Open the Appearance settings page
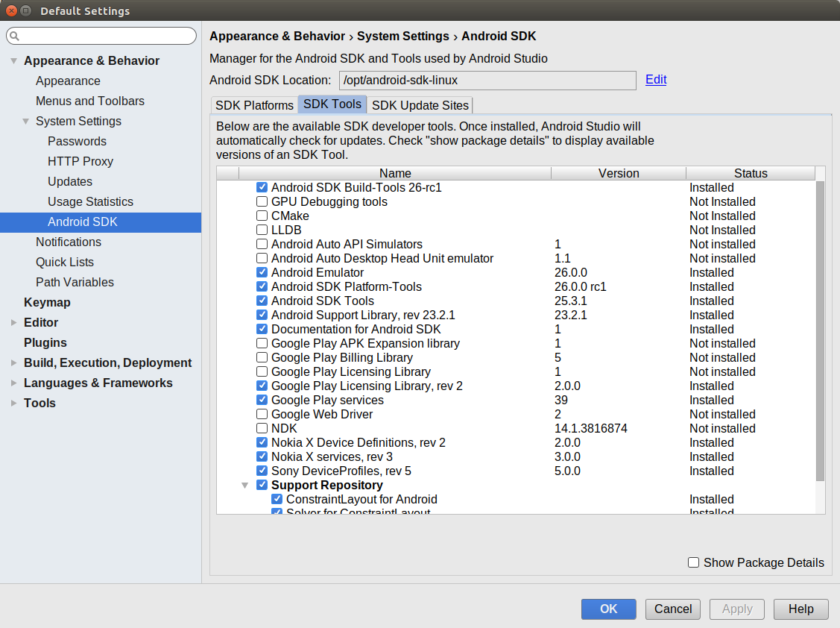The image size is (840, 628). click(68, 81)
